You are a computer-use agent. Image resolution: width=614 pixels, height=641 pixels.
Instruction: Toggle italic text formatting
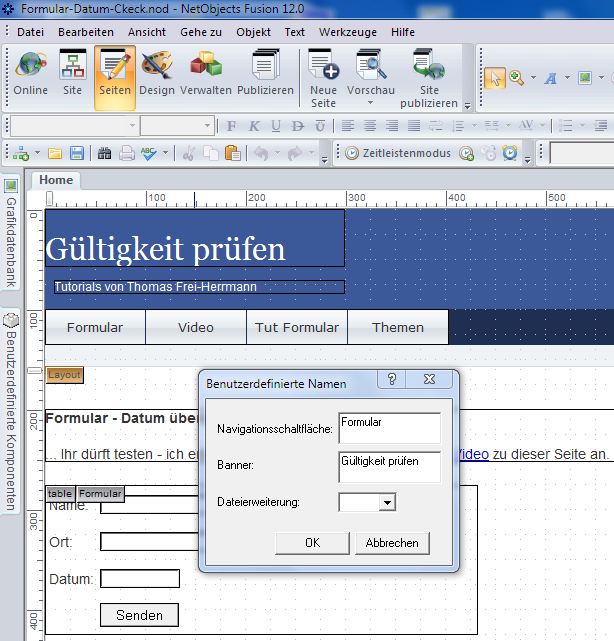tap(254, 126)
